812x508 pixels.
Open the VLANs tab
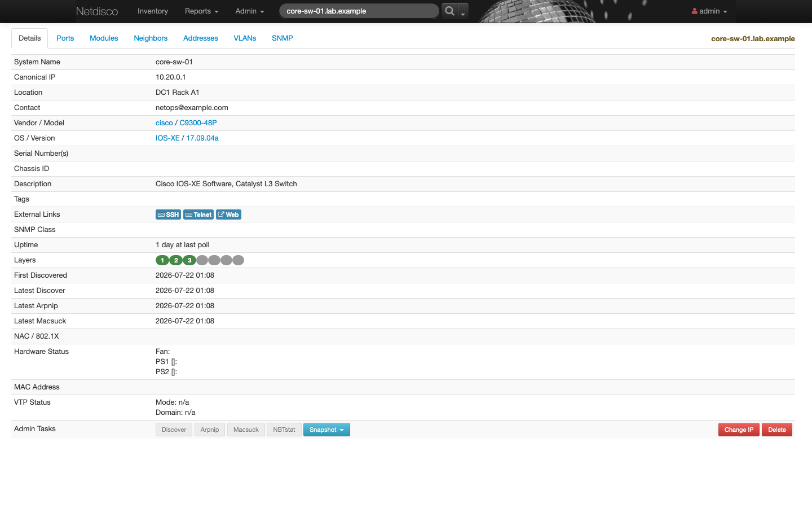[245, 38]
